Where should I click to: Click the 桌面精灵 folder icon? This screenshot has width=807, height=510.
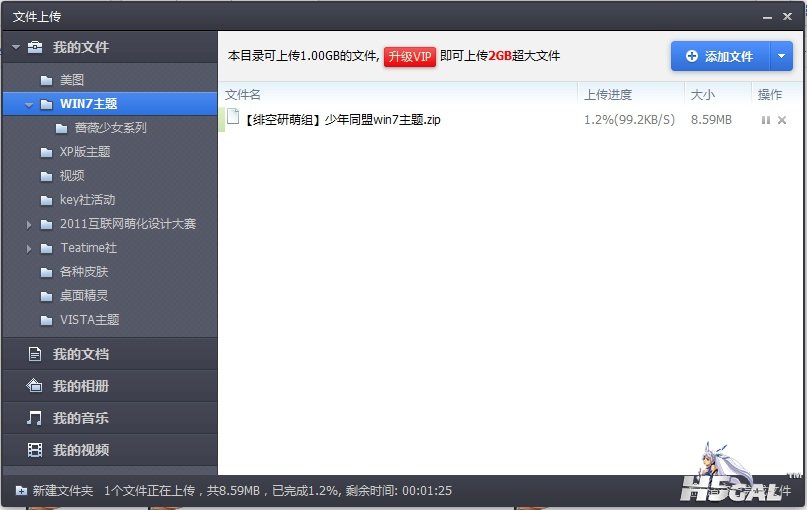(46, 296)
